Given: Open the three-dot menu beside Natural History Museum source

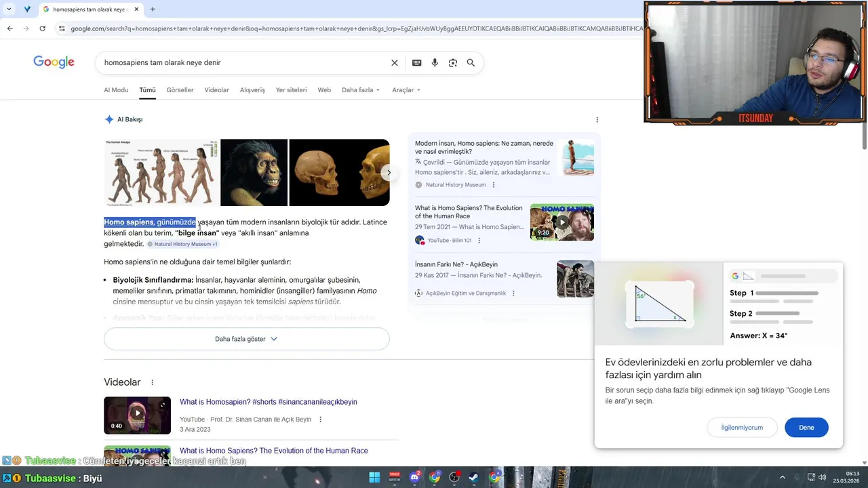Looking at the screenshot, I should click(x=493, y=185).
